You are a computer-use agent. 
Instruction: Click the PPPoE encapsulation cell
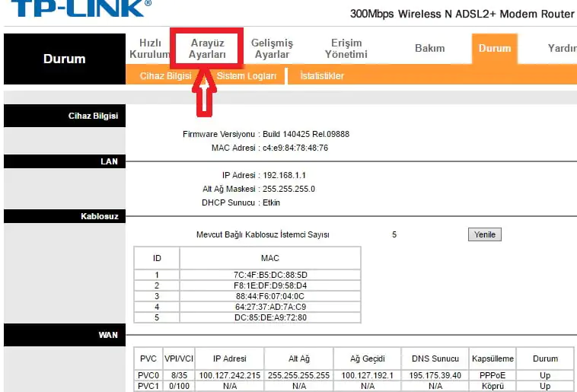click(493, 375)
